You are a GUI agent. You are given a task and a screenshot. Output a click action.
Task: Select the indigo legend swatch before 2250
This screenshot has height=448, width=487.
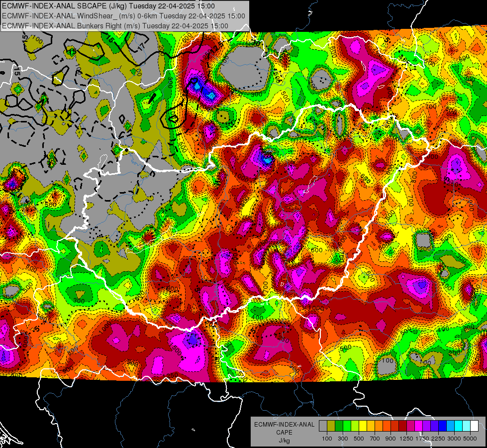pyautogui.click(x=434, y=426)
